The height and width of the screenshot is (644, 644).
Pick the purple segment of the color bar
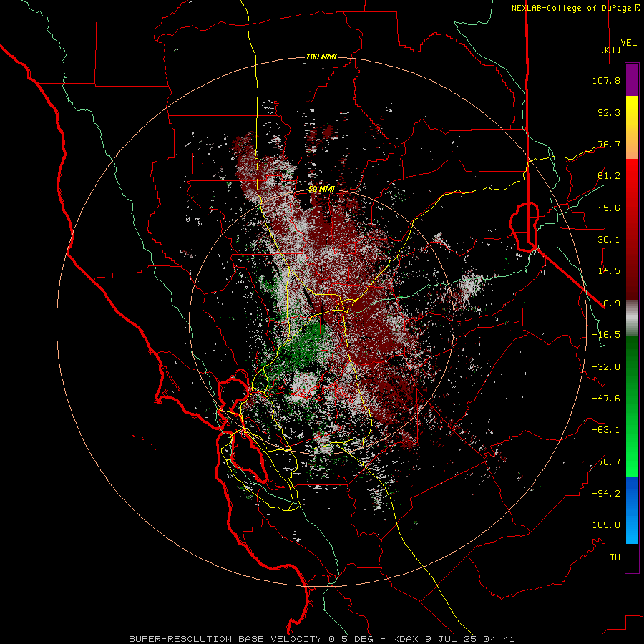point(632,79)
